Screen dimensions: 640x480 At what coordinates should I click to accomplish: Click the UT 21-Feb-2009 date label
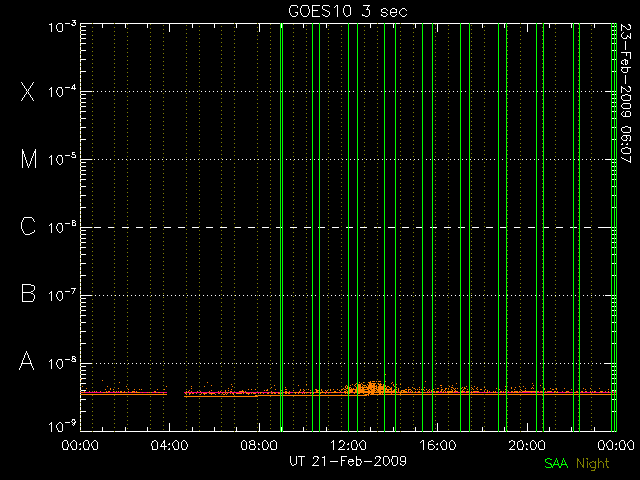348,461
